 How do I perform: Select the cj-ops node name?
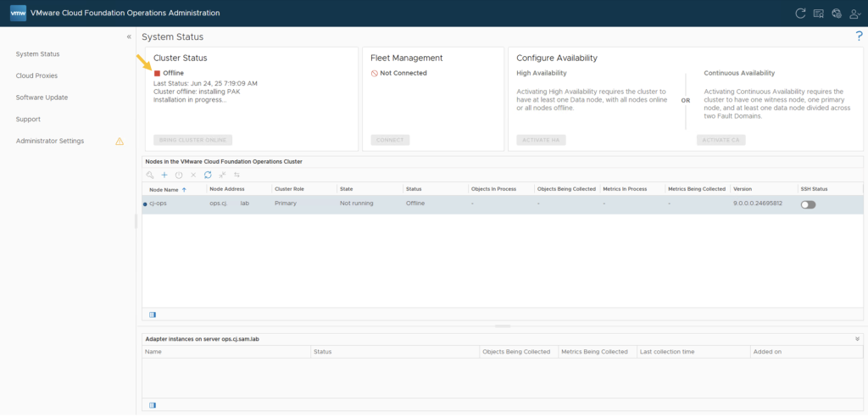158,203
